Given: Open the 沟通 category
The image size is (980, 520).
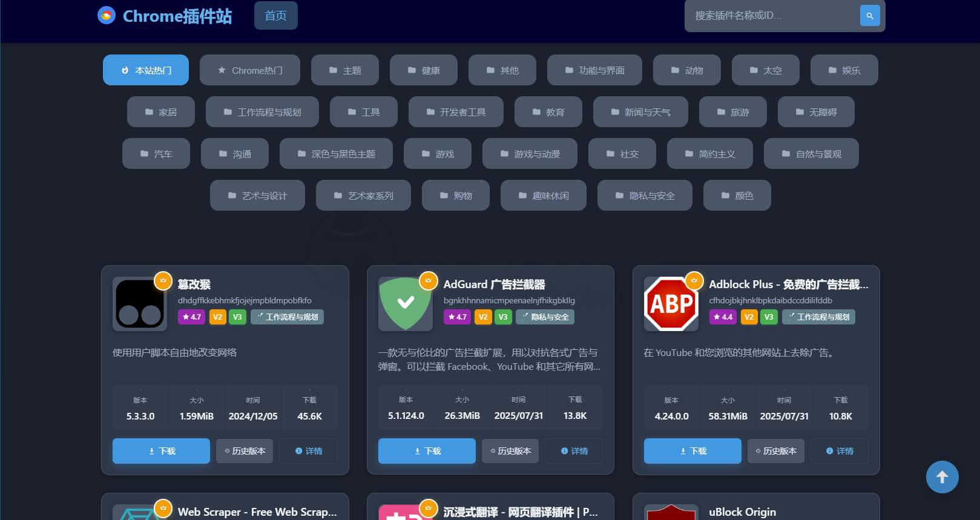Looking at the screenshot, I should (x=235, y=154).
